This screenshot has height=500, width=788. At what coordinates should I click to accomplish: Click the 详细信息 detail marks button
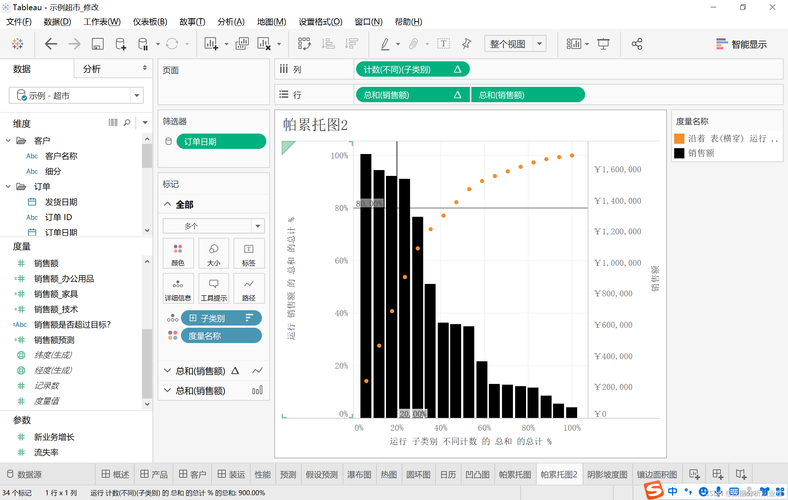point(178,289)
